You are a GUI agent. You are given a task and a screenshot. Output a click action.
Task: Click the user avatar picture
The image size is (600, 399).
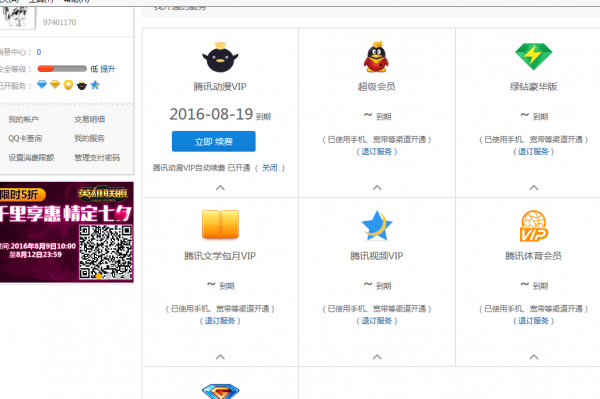(17, 17)
